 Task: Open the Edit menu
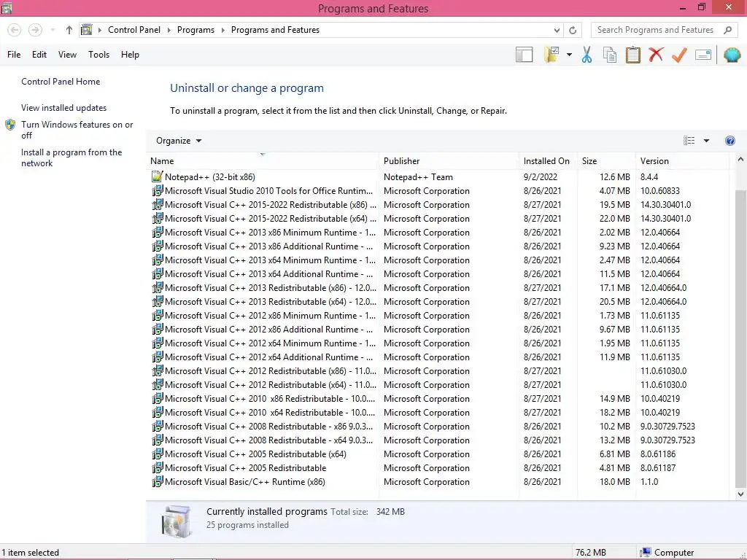pyautogui.click(x=39, y=55)
